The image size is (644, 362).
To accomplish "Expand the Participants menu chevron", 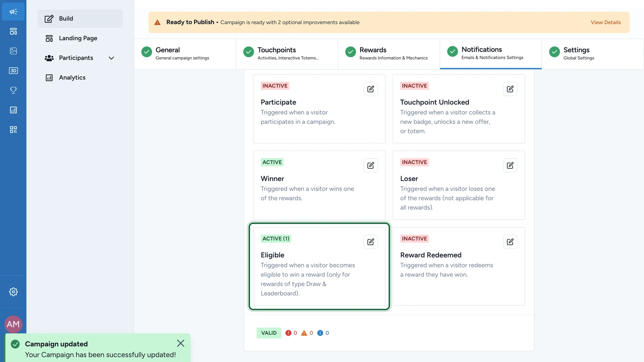I will pyautogui.click(x=111, y=58).
